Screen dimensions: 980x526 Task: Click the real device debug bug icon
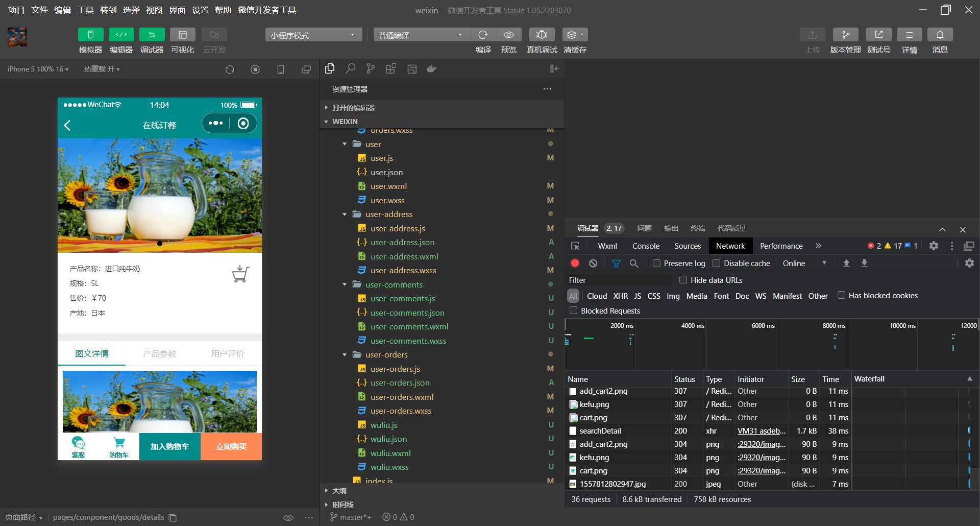[542, 35]
